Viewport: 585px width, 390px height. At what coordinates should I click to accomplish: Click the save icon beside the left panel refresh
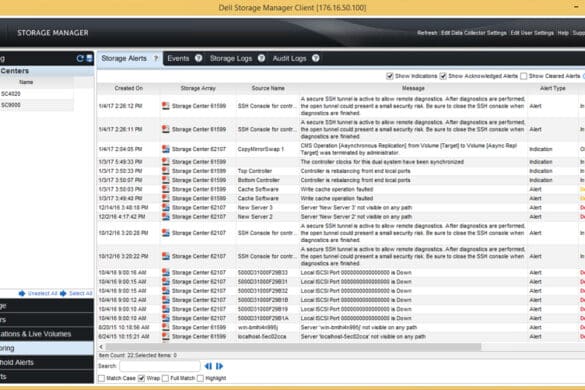tap(90, 58)
